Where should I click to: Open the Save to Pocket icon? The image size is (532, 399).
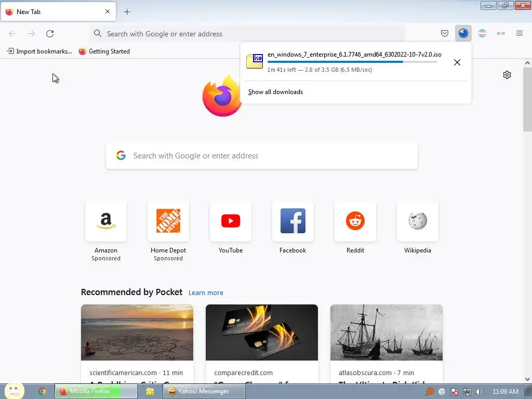[x=445, y=33]
